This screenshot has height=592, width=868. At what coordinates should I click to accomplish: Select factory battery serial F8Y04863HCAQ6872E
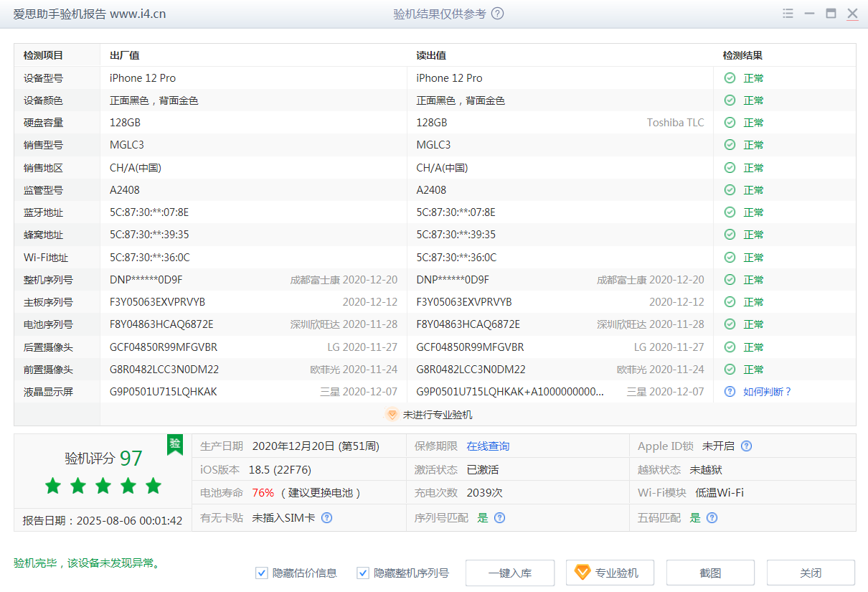coord(161,324)
